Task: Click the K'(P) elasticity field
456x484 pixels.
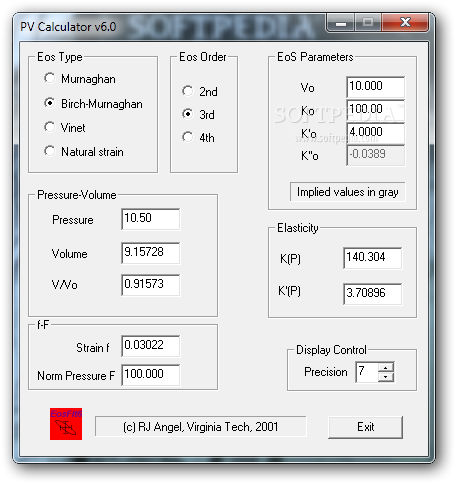Action: (373, 294)
